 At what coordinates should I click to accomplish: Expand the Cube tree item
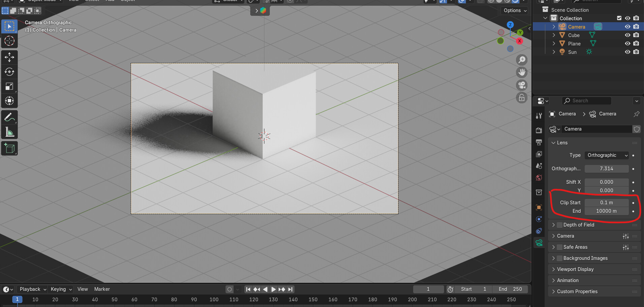coord(554,35)
